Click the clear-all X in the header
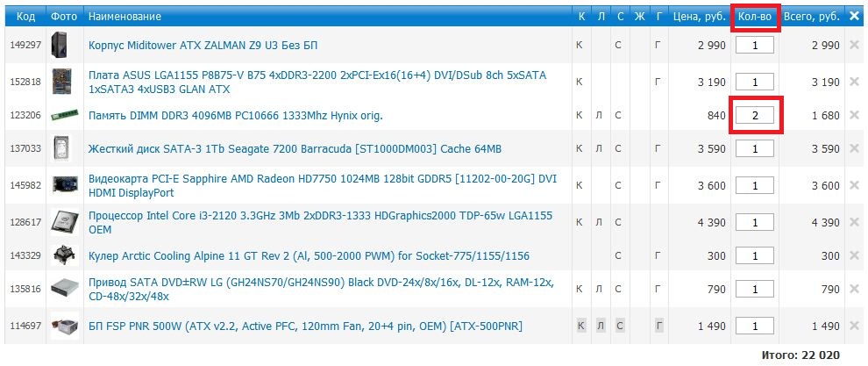Image resolution: width=868 pixels, height=366 pixels. pyautogui.click(x=854, y=16)
